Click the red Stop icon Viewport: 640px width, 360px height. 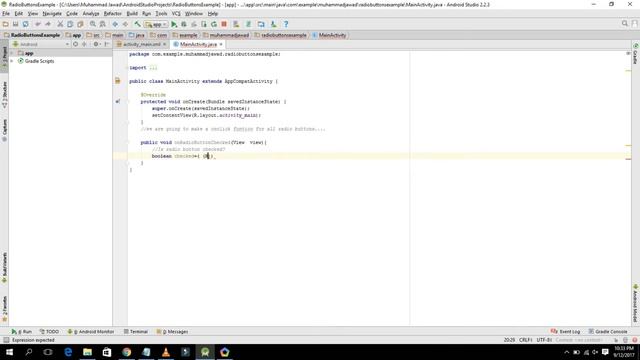(x=224, y=24)
